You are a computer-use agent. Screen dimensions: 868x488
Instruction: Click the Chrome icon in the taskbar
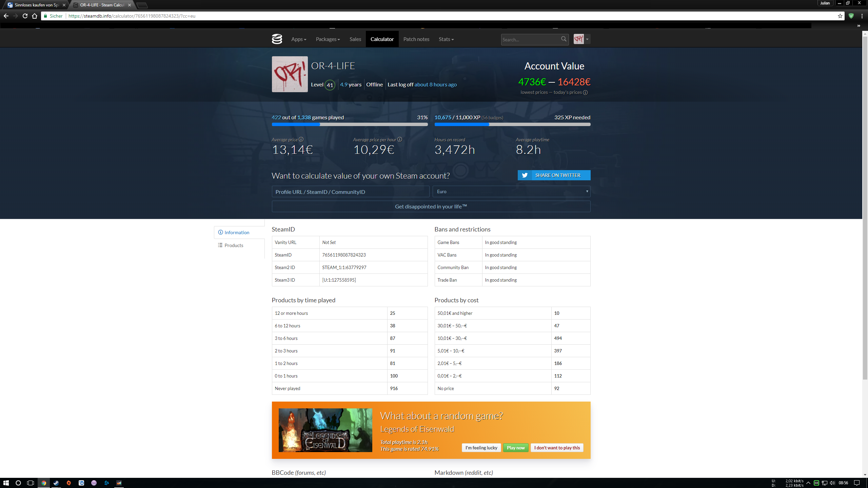click(44, 483)
